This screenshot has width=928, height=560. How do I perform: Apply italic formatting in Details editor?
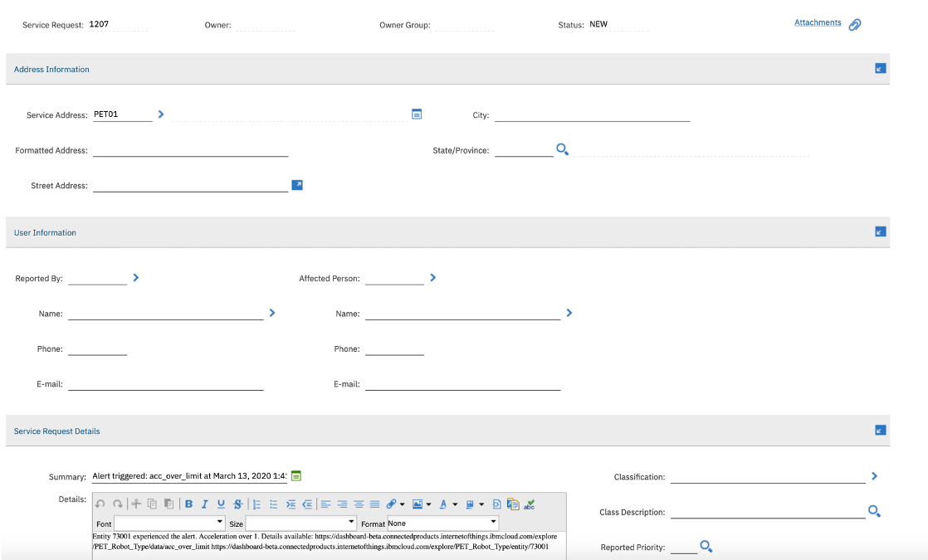coord(205,504)
